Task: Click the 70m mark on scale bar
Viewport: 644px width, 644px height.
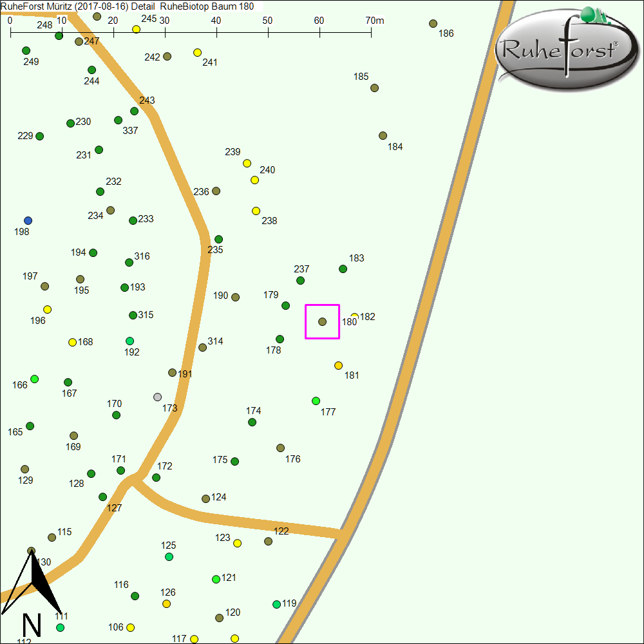Action: [x=372, y=27]
